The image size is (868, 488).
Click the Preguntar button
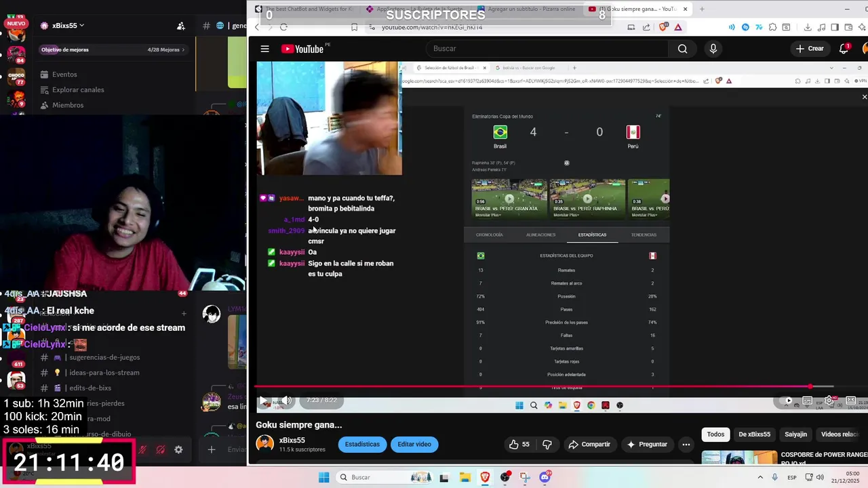(x=647, y=445)
